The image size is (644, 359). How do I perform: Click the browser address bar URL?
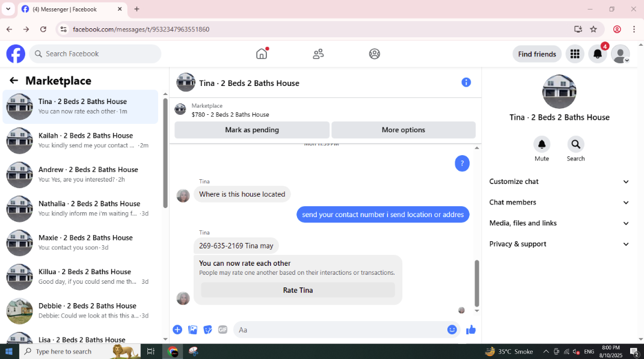(x=141, y=29)
